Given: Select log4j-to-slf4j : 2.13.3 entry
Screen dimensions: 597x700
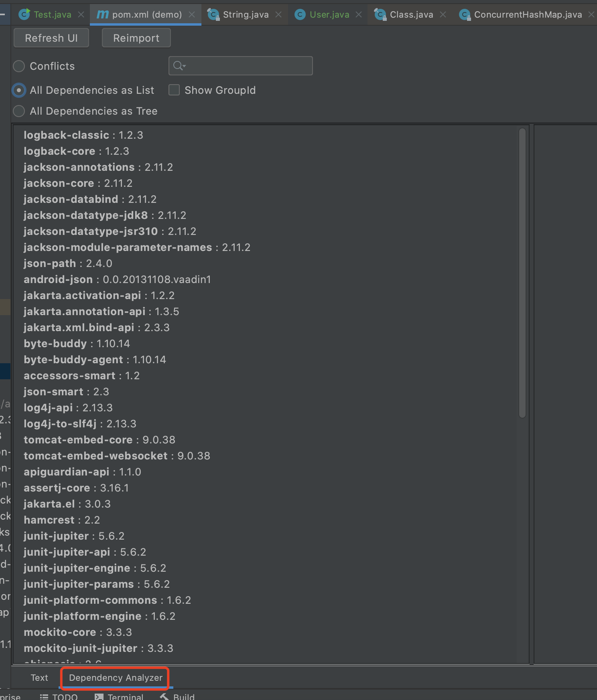Looking at the screenshot, I should pos(80,424).
